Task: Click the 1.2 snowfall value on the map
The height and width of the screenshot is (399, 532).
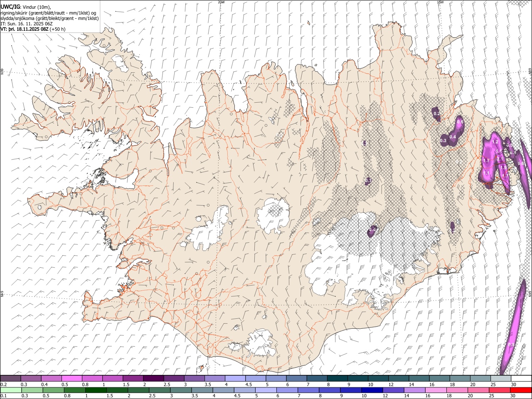Action: [495, 142]
